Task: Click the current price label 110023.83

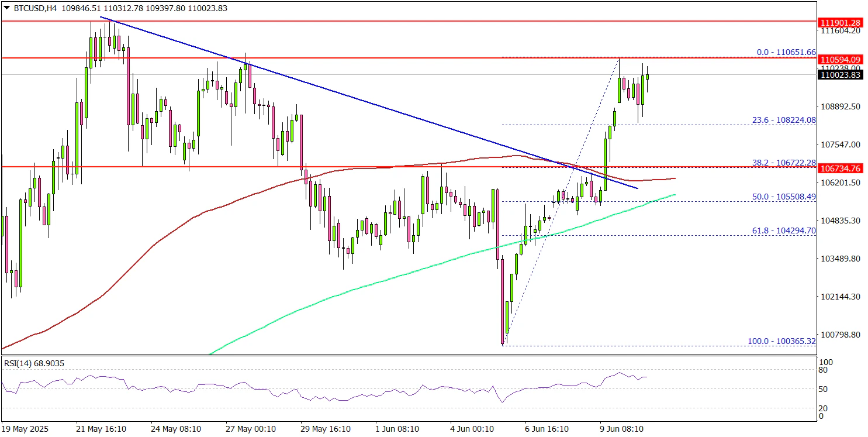Action: (x=840, y=75)
